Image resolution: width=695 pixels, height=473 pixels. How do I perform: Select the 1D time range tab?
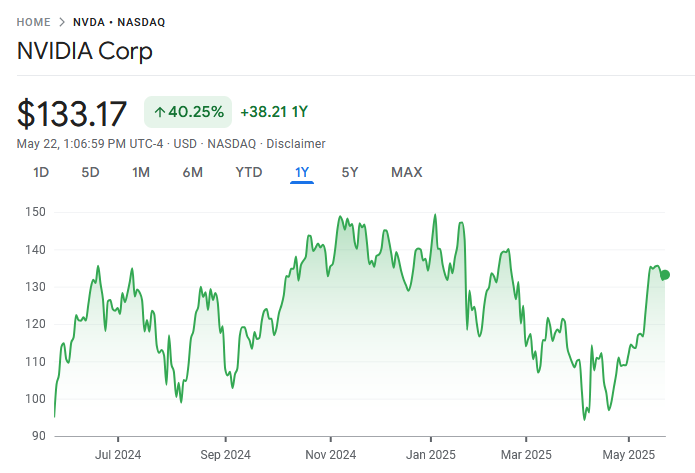coord(41,172)
